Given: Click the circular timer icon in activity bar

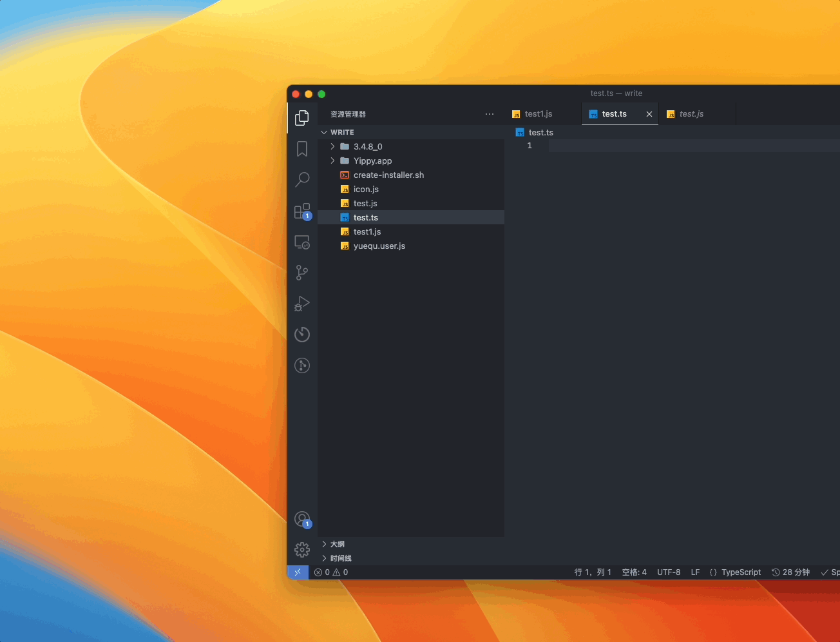Looking at the screenshot, I should [x=302, y=334].
